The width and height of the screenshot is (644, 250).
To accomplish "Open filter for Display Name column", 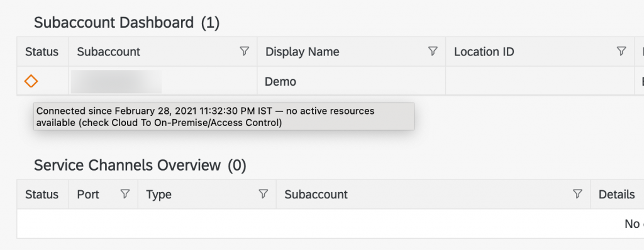I will coord(433,51).
